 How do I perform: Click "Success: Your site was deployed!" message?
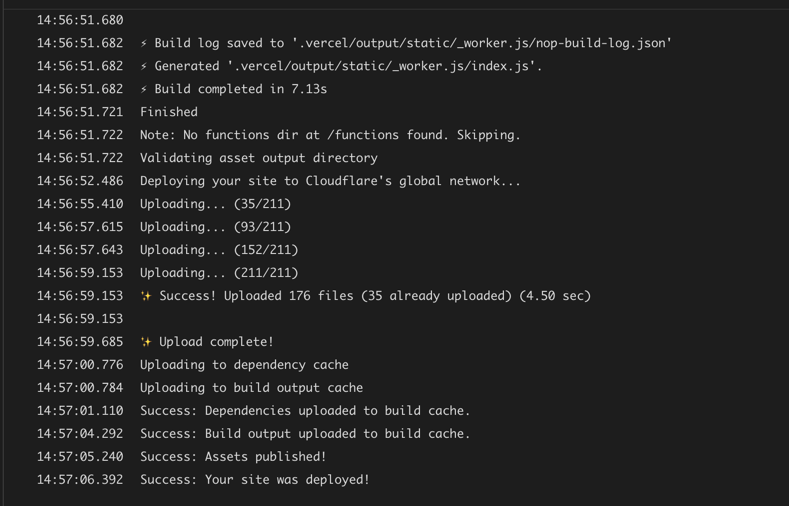[x=255, y=480]
